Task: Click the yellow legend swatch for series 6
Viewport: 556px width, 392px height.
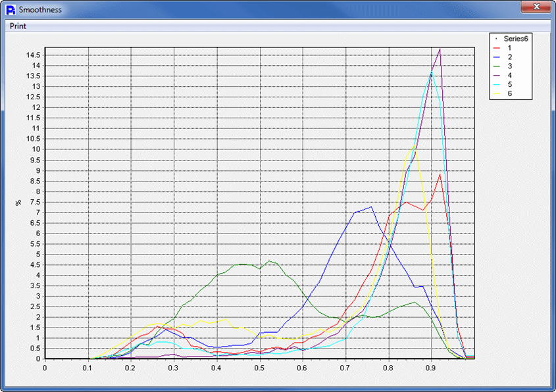Action: click(x=497, y=94)
